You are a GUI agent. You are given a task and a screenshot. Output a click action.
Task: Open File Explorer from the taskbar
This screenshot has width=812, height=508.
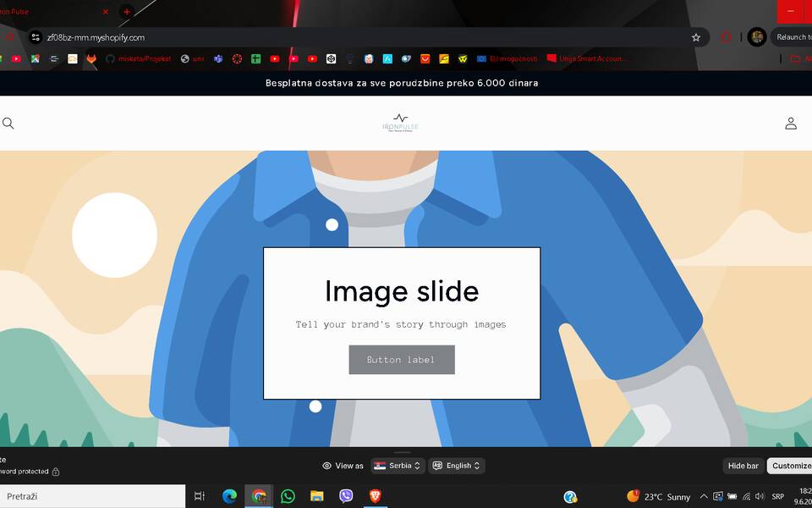pyautogui.click(x=316, y=496)
